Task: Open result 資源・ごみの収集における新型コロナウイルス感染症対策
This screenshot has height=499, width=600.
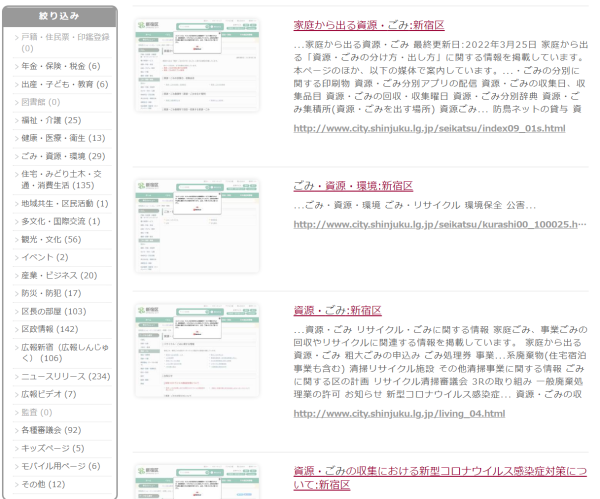Action: tap(440, 478)
